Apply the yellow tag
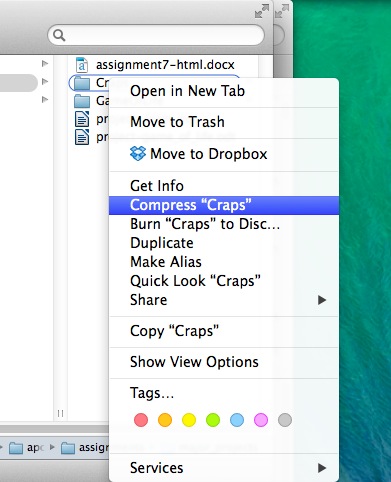The width and height of the screenshot is (391, 482). tap(189, 420)
